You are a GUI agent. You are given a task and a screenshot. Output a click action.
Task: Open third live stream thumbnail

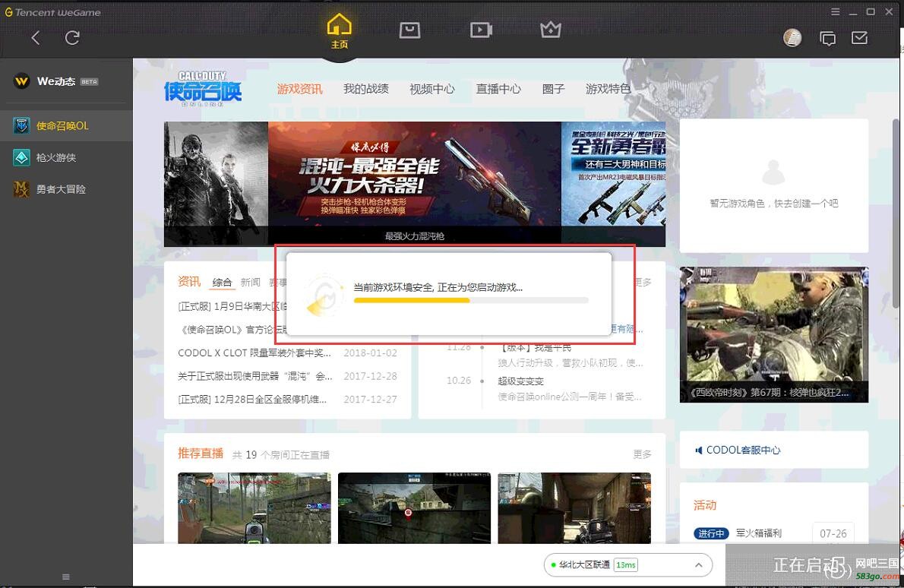[574, 508]
